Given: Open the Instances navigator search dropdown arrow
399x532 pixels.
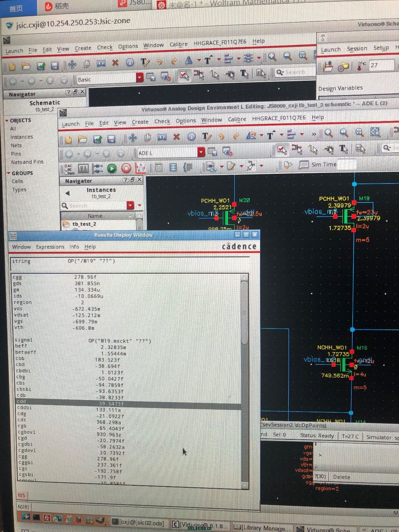Looking at the screenshot, I should [131, 206].
